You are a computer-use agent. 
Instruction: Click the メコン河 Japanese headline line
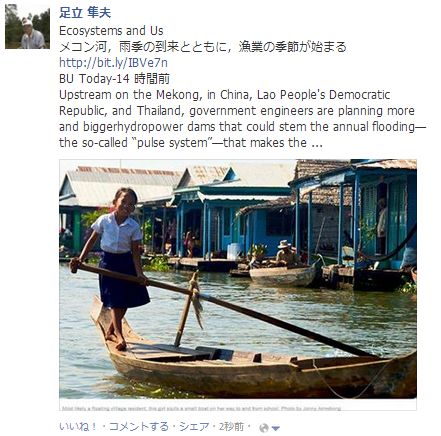[203, 47]
